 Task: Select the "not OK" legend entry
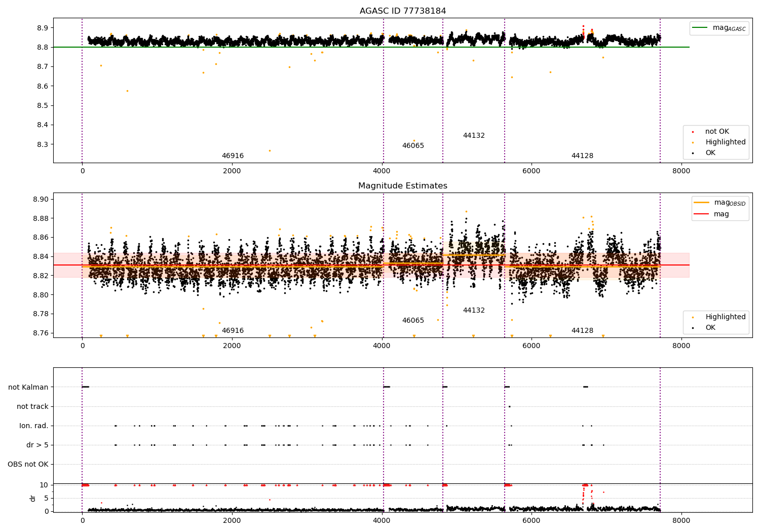pos(717,132)
